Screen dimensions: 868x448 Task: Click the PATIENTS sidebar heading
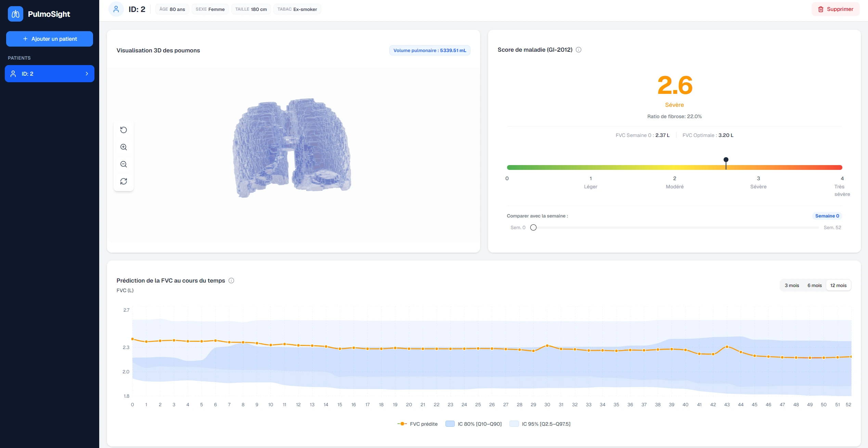[19, 58]
